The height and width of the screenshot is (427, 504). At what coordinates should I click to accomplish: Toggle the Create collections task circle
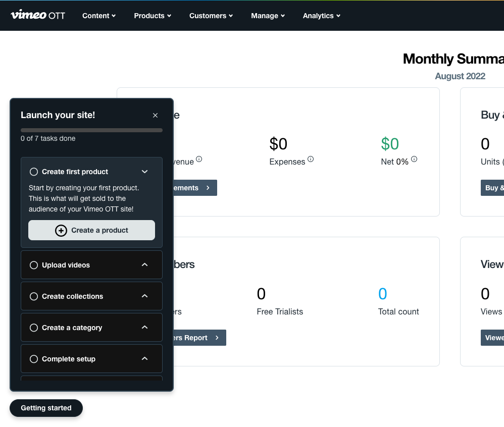[34, 296]
